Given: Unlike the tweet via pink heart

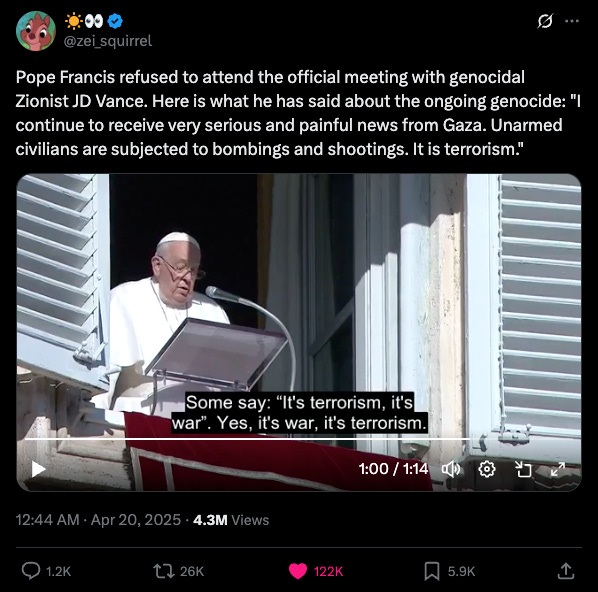Looking at the screenshot, I should (x=298, y=571).
